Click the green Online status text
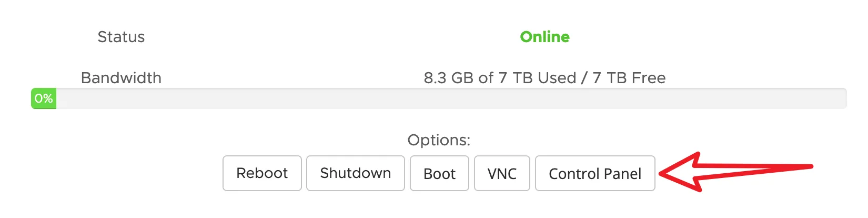This screenshot has width=868, height=218. click(544, 37)
